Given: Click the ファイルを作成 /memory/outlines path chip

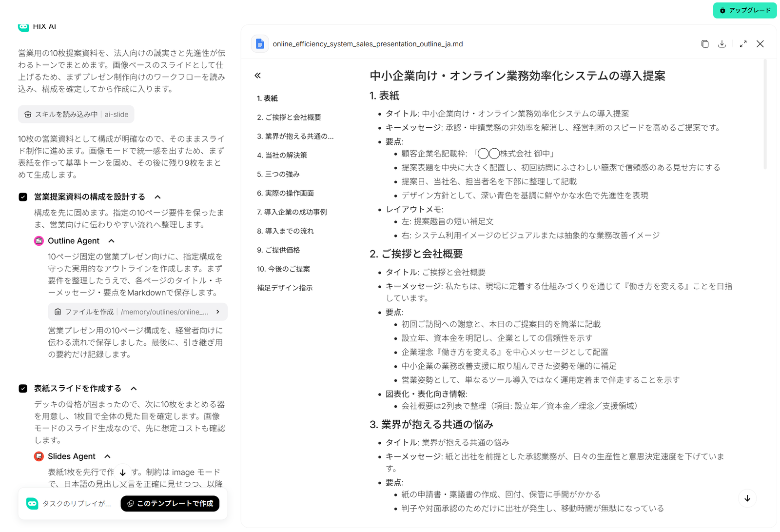Looking at the screenshot, I should coord(137,312).
